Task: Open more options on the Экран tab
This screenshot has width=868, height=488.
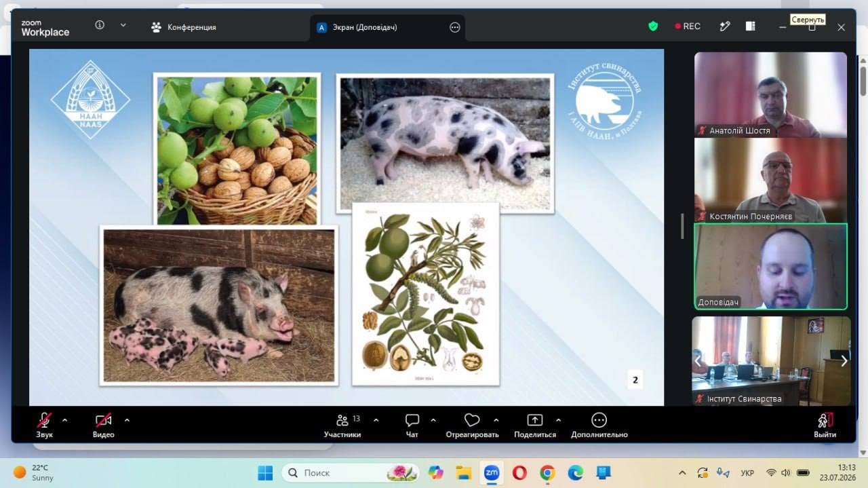Action: coord(455,27)
